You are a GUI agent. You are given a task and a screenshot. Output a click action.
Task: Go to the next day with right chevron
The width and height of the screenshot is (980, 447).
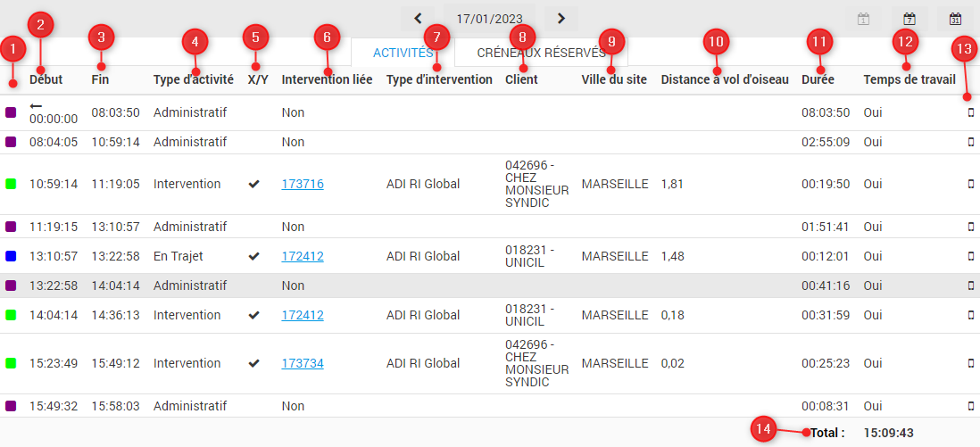click(x=561, y=18)
